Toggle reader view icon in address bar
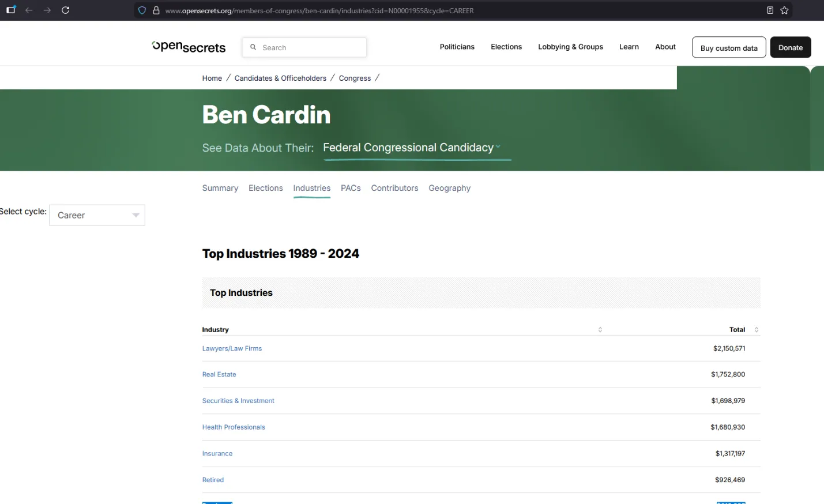 coord(770,10)
